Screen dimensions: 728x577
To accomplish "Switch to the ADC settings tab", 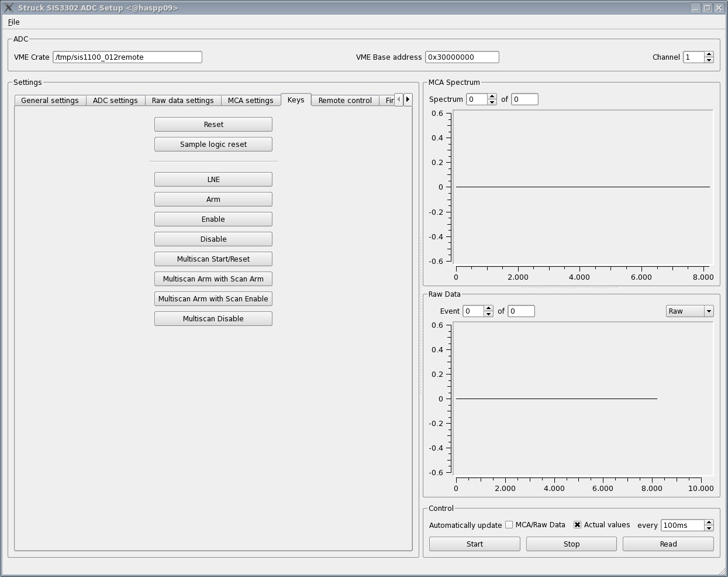I will pyautogui.click(x=115, y=100).
